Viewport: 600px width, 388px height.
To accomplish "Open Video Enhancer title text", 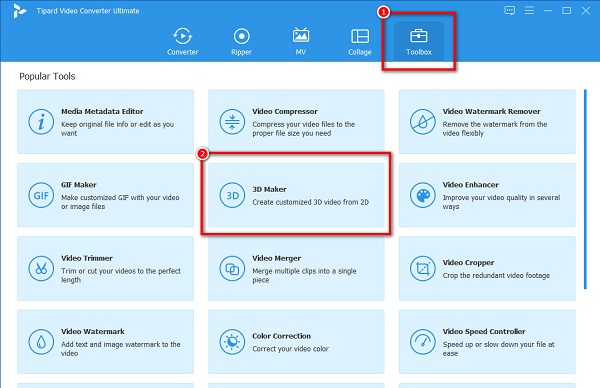I will (x=471, y=185).
